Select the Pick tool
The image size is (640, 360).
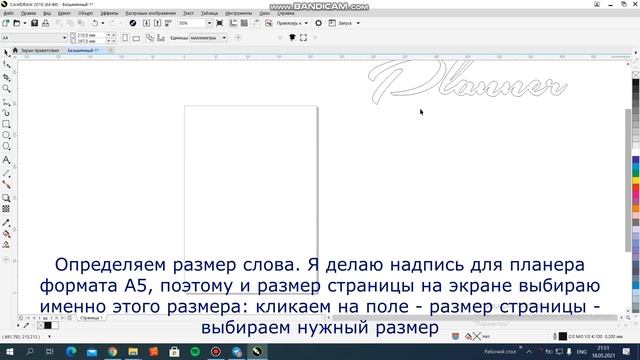[x=6, y=53]
